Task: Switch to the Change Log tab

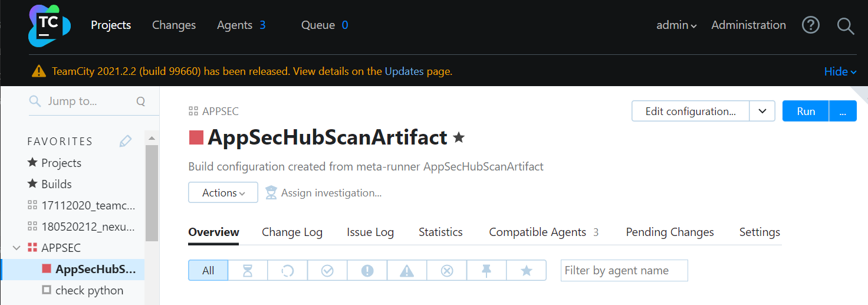Action: click(292, 232)
